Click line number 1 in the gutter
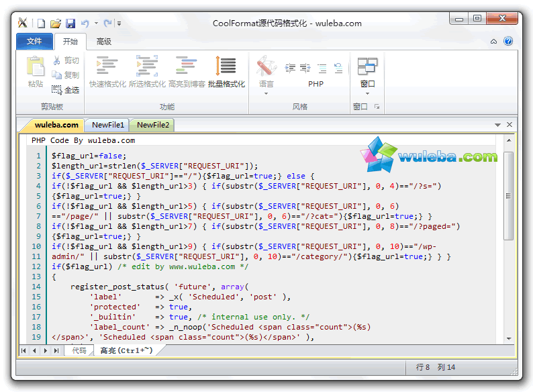The image size is (533, 392). (x=38, y=156)
